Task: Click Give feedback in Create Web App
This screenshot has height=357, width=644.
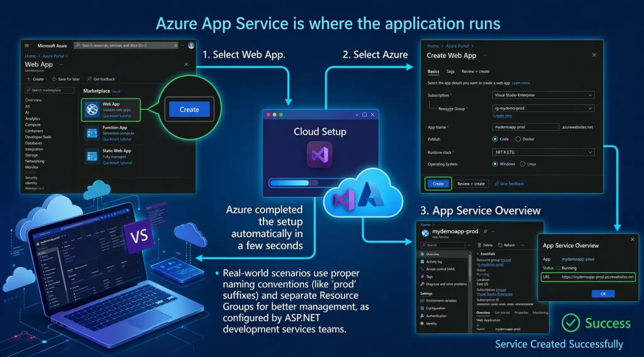Action: click(509, 184)
